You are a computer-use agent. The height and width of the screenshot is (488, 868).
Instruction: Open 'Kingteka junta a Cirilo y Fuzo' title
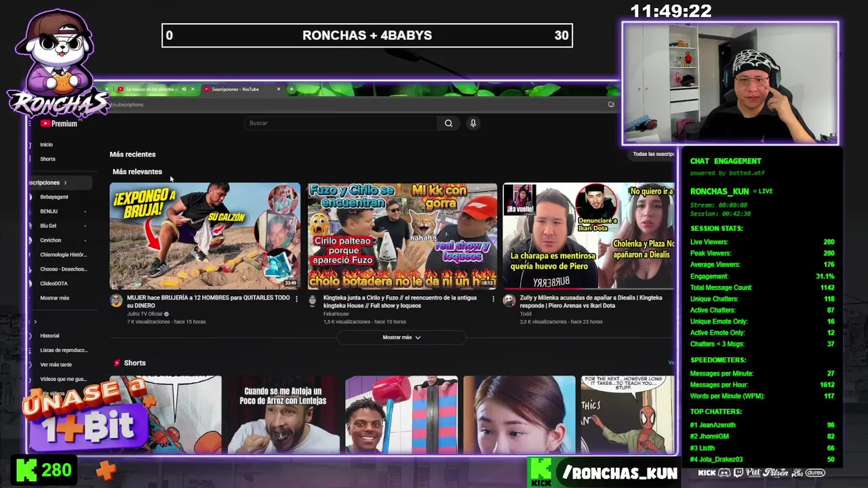[399, 302]
